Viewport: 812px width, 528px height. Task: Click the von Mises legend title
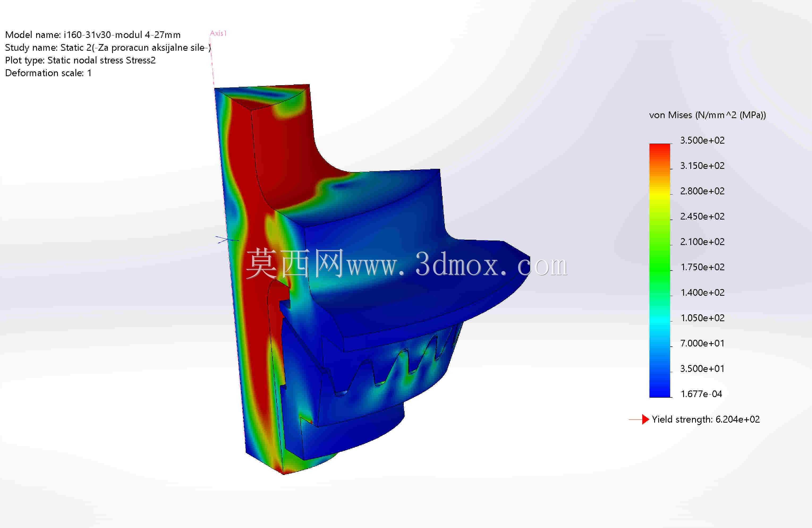pos(707,115)
